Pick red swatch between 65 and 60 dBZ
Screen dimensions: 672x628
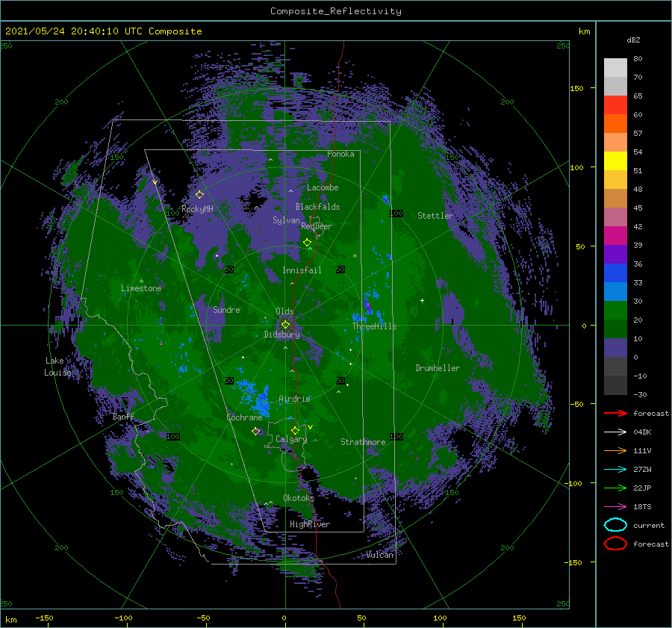point(615,105)
